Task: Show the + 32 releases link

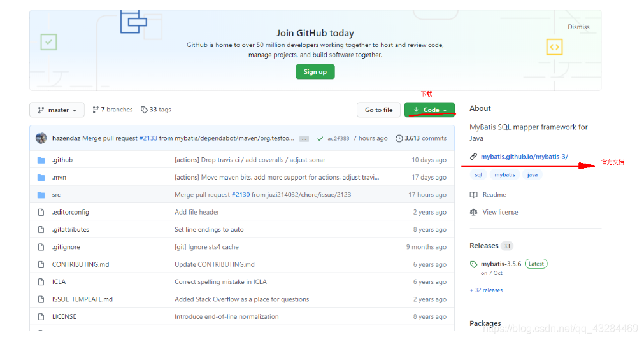Action: [x=486, y=290]
